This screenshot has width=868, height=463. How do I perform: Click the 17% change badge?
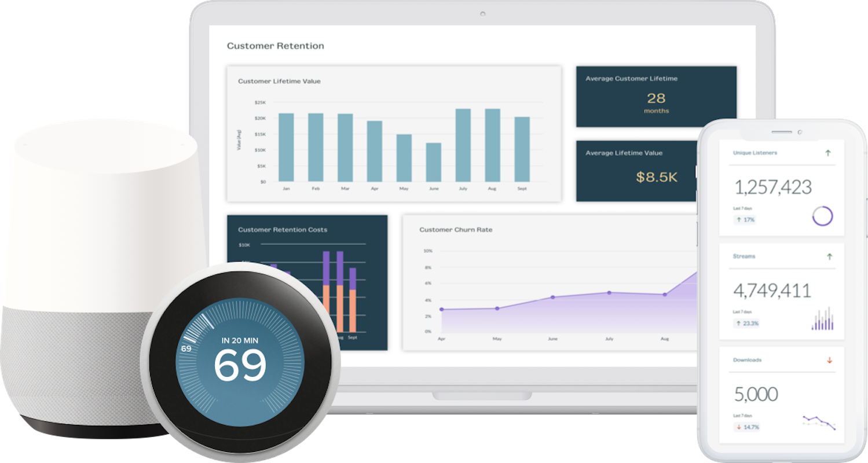click(x=745, y=220)
